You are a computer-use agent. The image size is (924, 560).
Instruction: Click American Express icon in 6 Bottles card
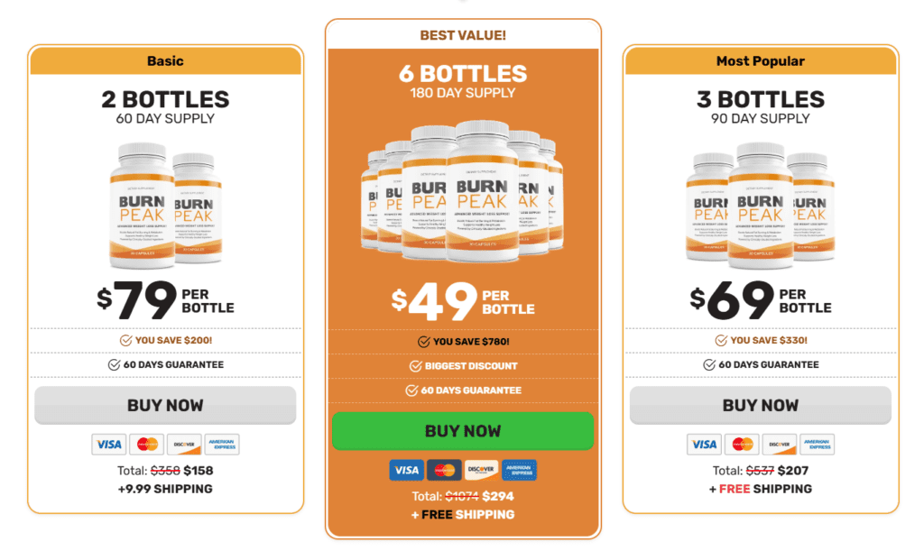(x=519, y=470)
